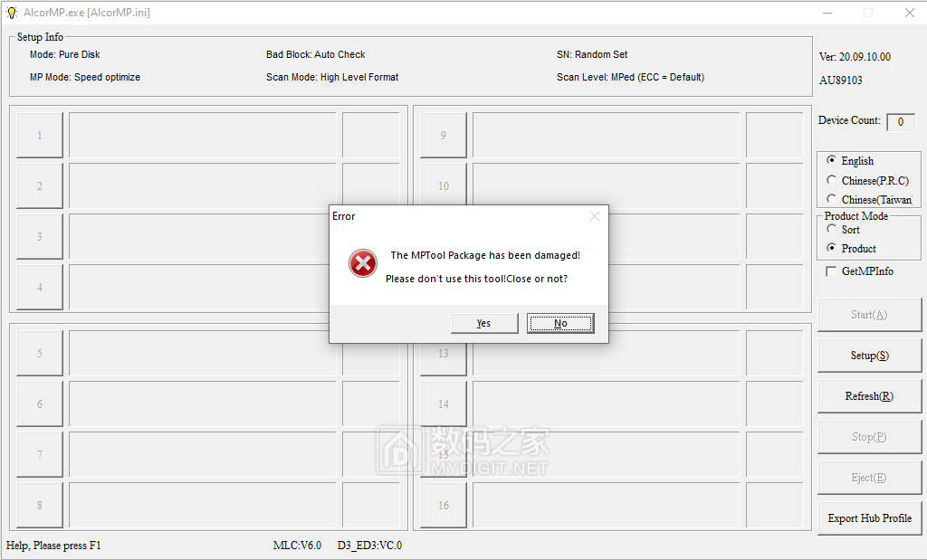927x560 pixels.
Task: Choose No in the Error dialog
Action: [x=560, y=323]
